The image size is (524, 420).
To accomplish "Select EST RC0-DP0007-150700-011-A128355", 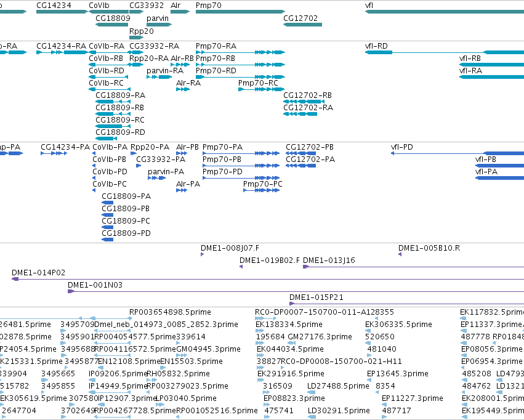I will tap(266, 318).
